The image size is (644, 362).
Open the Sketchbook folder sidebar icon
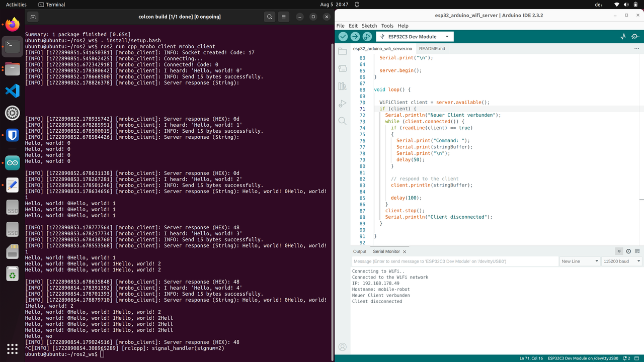[343, 51]
